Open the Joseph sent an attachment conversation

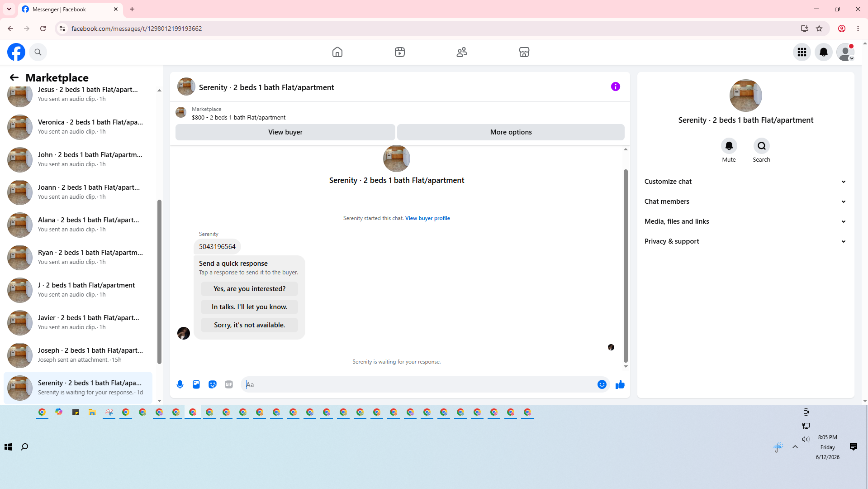click(x=78, y=355)
